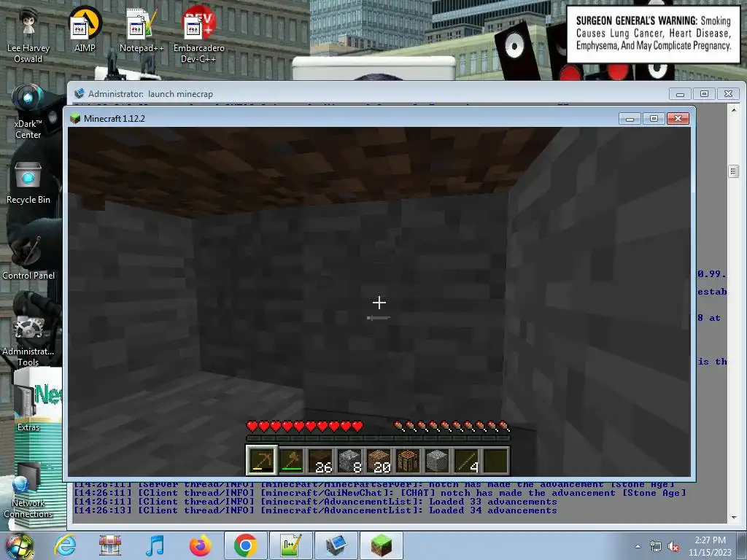The width and height of the screenshot is (747, 560).
Task: Click the Show desktop strip beside clock
Action: coord(743,546)
